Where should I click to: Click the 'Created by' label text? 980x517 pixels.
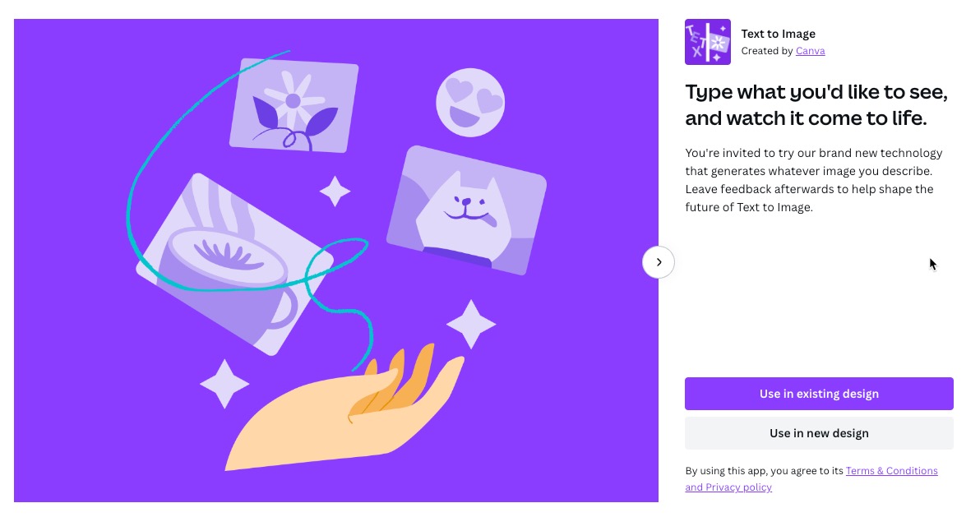click(x=767, y=51)
